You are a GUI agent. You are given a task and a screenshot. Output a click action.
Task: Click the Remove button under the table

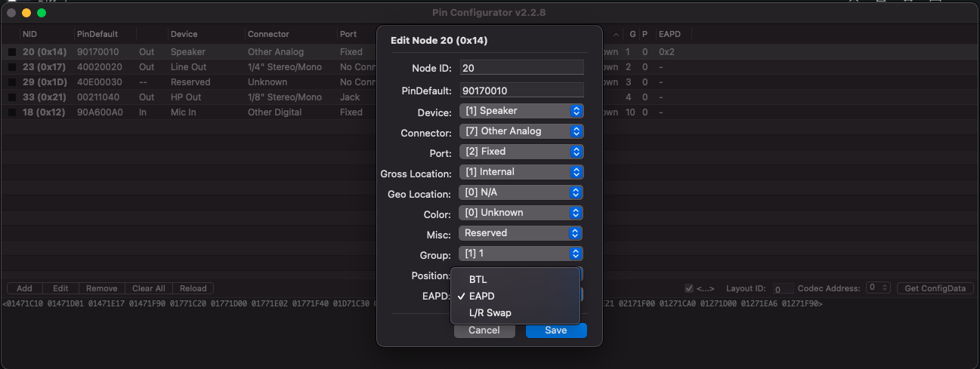point(101,288)
